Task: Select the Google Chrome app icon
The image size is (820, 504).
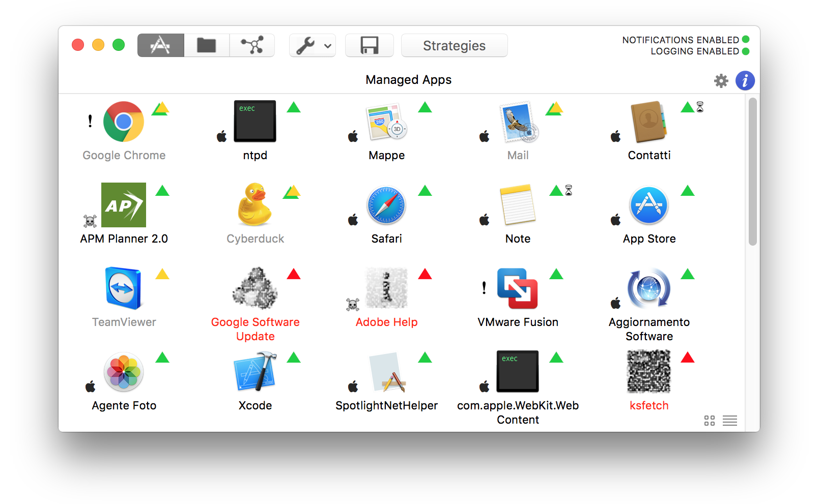Action: pos(124,122)
